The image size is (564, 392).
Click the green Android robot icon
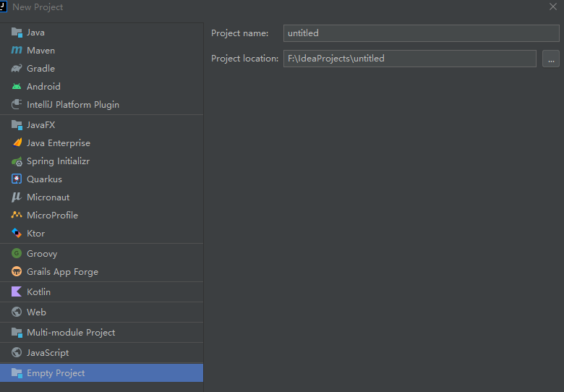point(17,86)
